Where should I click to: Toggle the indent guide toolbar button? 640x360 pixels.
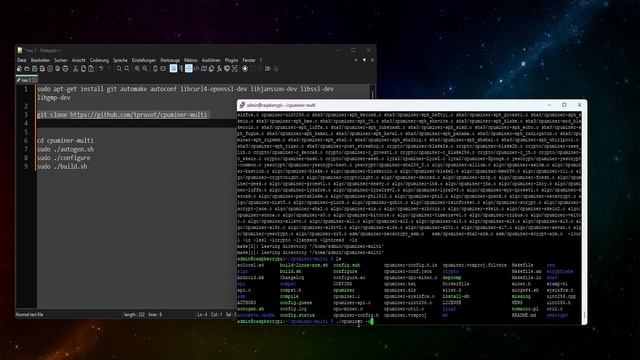(189, 69)
